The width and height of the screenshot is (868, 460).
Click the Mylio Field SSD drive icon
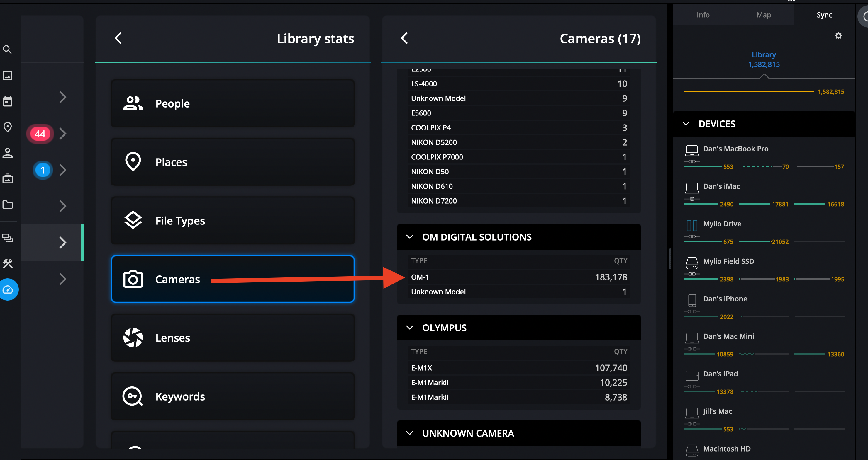692,263
